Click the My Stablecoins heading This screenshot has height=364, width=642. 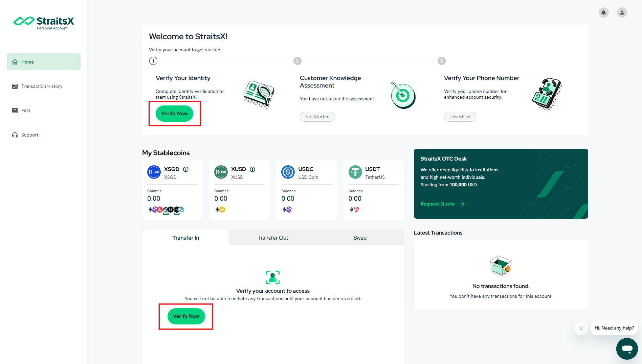(x=166, y=153)
